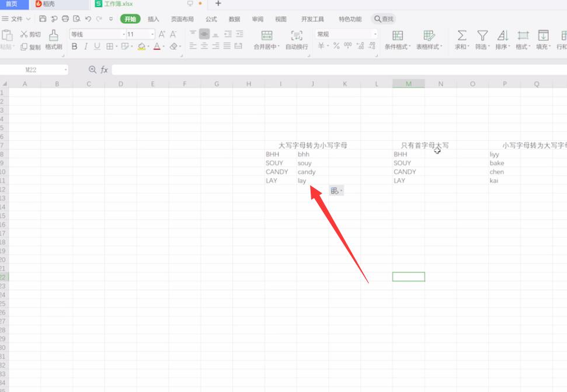The width and height of the screenshot is (567, 392).
Task: Click Merge and Center 合并居中
Action: click(266, 40)
